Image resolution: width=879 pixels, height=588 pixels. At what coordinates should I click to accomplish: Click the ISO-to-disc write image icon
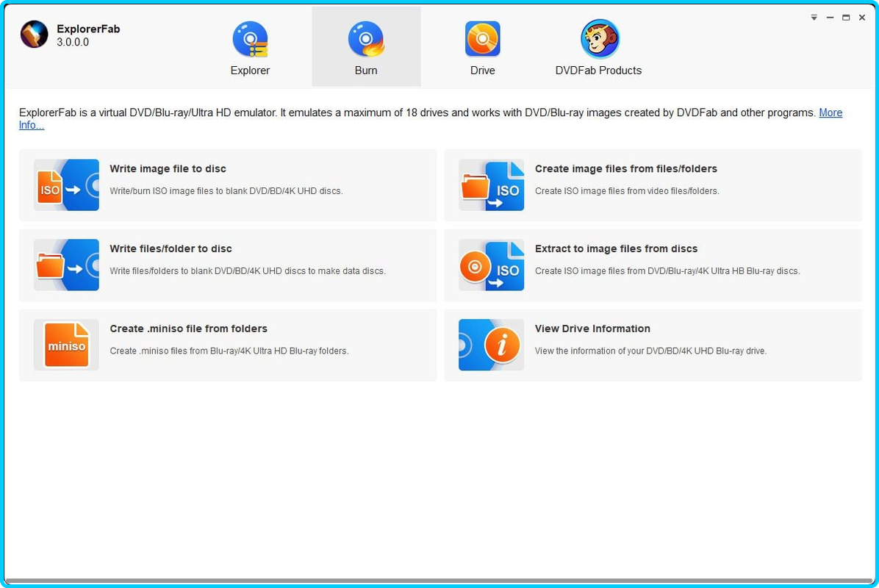tap(66, 185)
